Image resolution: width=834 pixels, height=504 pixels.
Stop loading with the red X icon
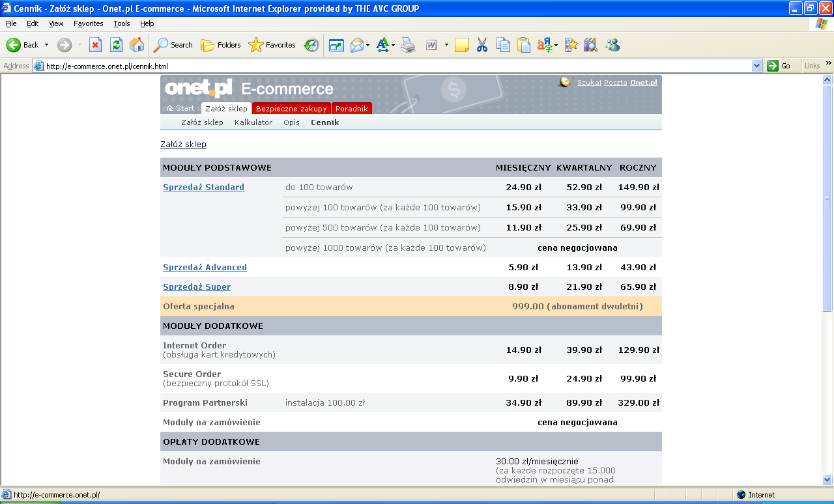coord(95,45)
